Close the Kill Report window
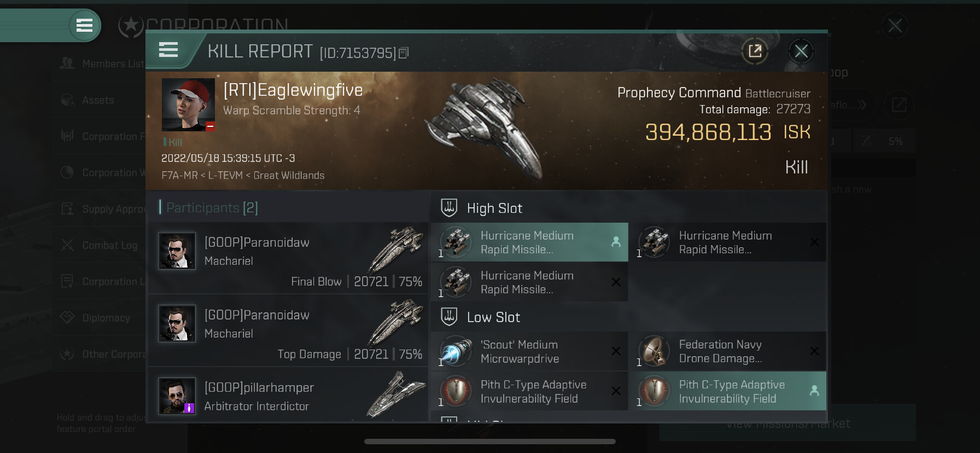Image resolution: width=980 pixels, height=453 pixels. click(x=801, y=51)
